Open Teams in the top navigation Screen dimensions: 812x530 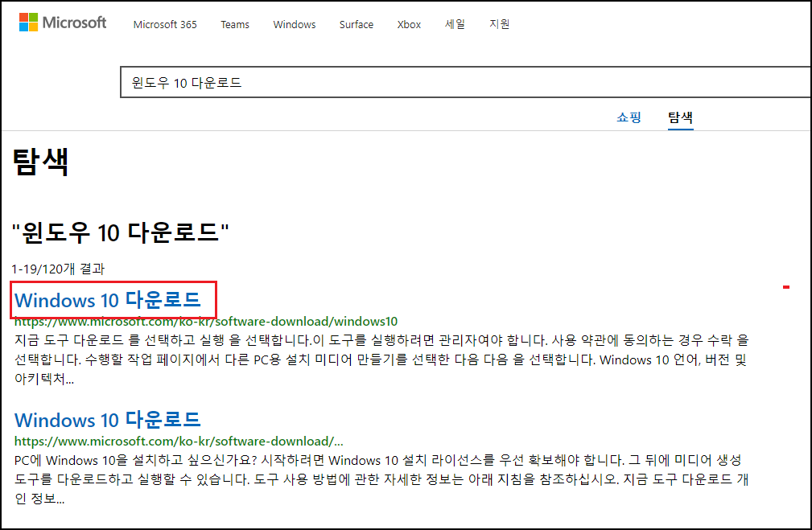click(x=235, y=24)
